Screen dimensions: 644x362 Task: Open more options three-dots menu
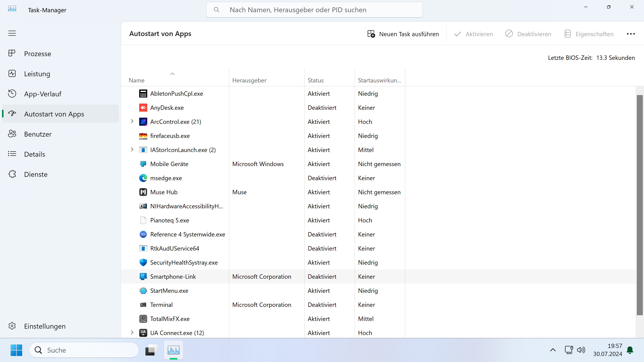click(631, 34)
